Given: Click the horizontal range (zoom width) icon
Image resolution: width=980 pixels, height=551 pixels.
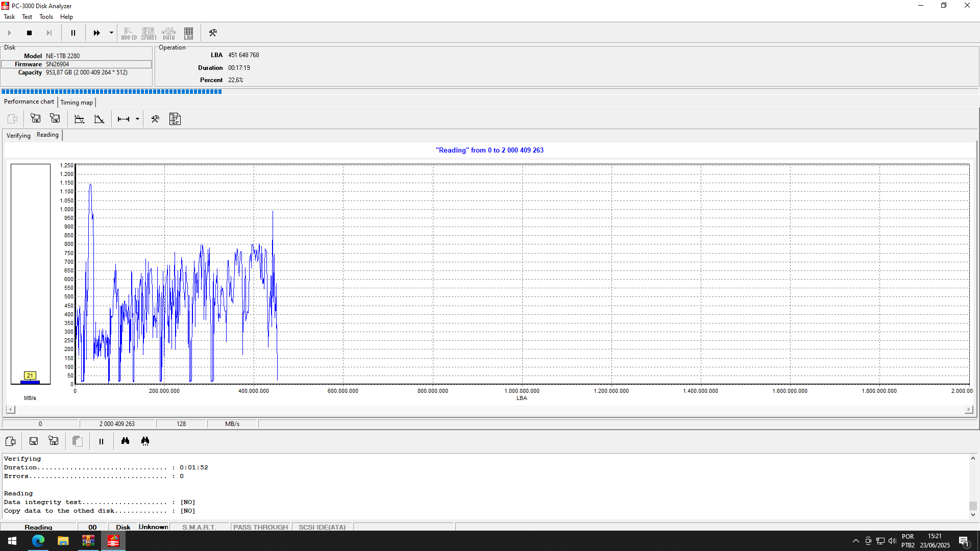Looking at the screenshot, I should [x=123, y=119].
